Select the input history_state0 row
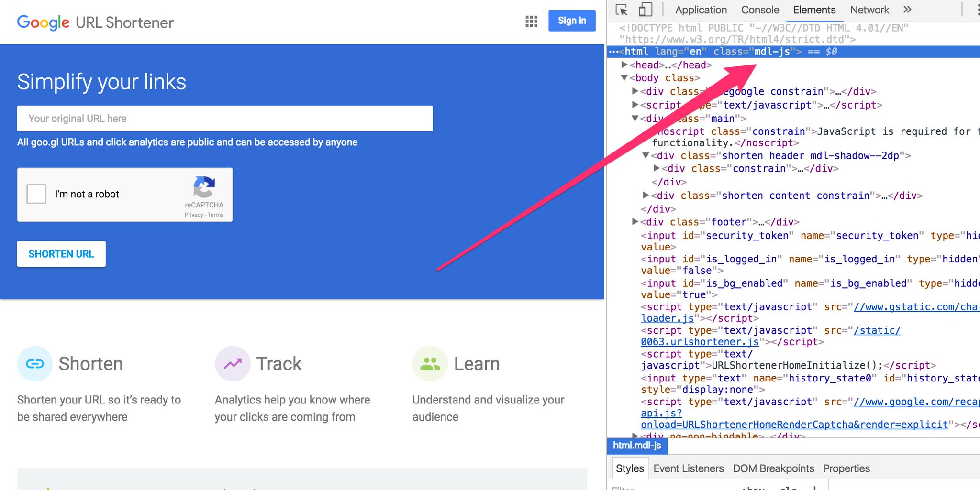The width and height of the screenshot is (980, 490). pyautogui.click(x=810, y=384)
